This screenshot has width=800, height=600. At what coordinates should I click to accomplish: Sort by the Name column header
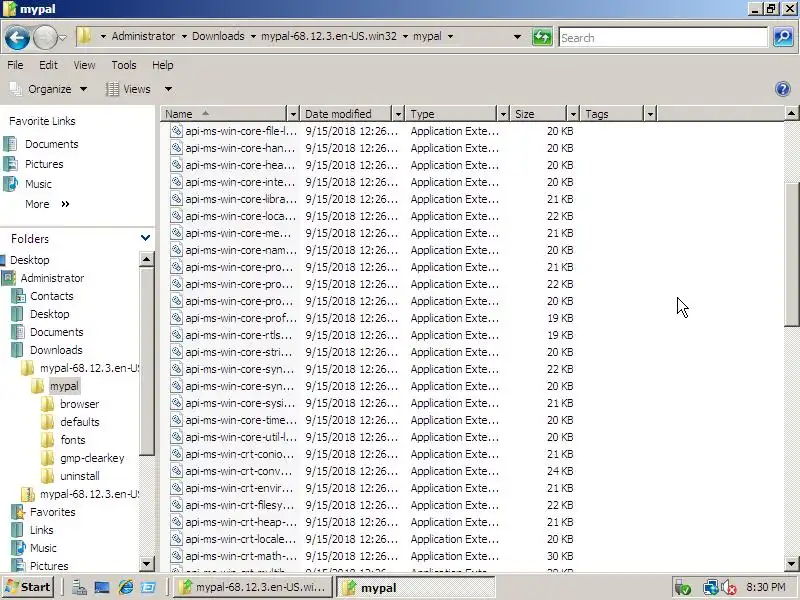pos(224,114)
